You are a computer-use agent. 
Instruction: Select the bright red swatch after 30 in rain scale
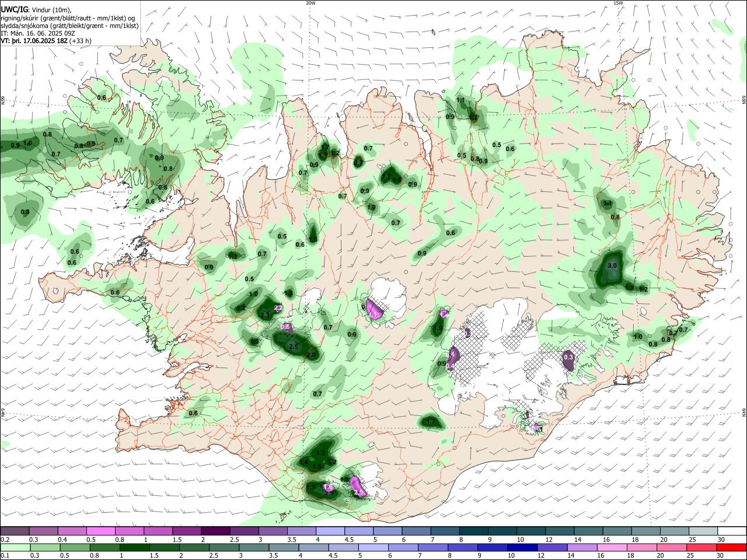pyautogui.click(x=731, y=547)
